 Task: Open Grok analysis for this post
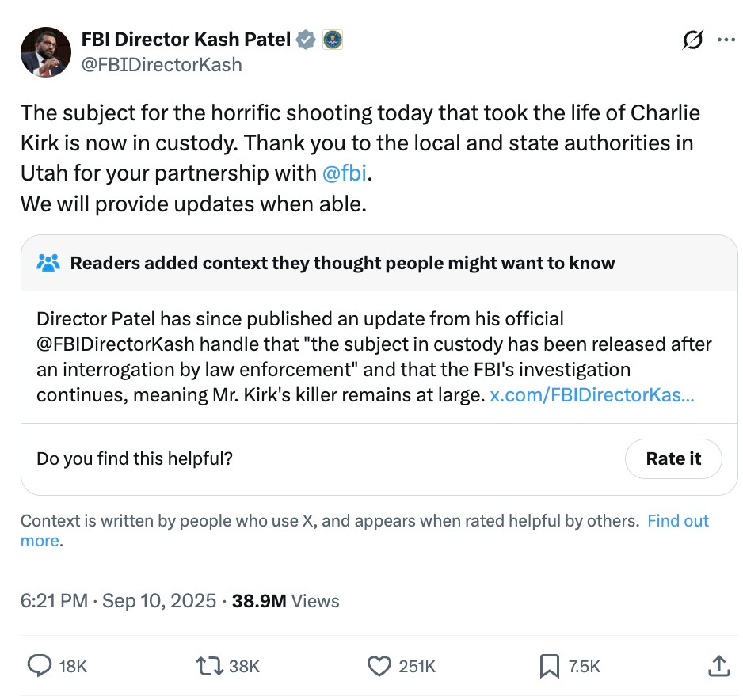click(692, 40)
